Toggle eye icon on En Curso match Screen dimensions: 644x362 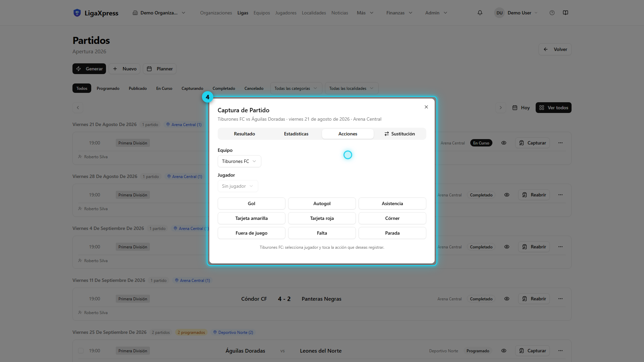504,143
